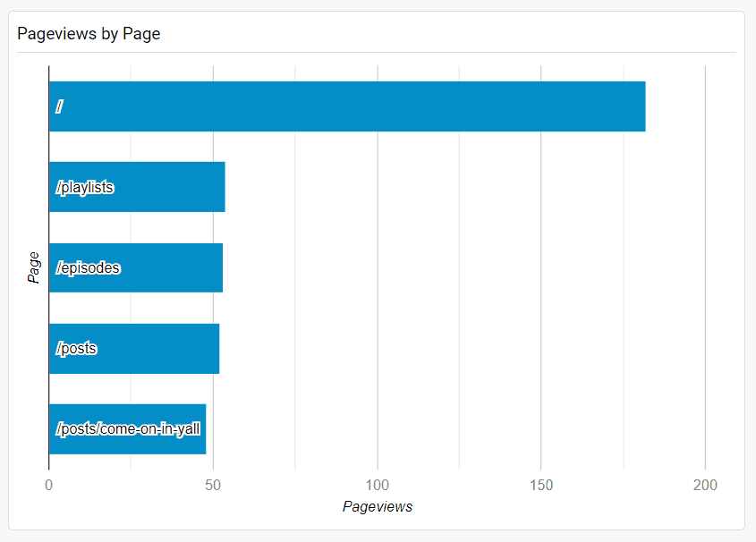756x542 pixels.
Task: Click the 150 tick on Pageviews axis
Action: [x=541, y=484]
